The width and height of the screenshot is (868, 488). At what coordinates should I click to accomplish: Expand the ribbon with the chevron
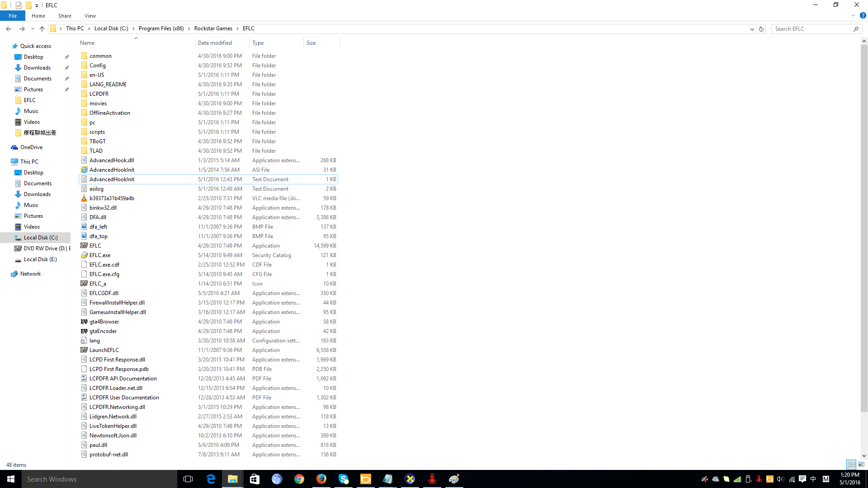[853, 15]
